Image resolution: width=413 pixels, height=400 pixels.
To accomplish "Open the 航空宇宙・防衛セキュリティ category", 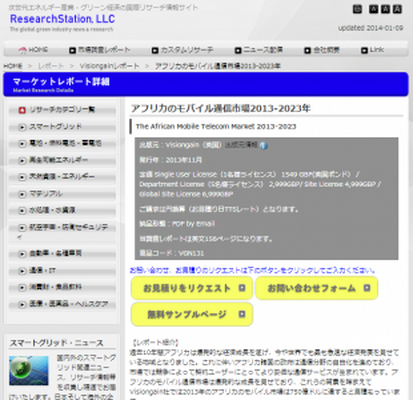I will [62, 231].
